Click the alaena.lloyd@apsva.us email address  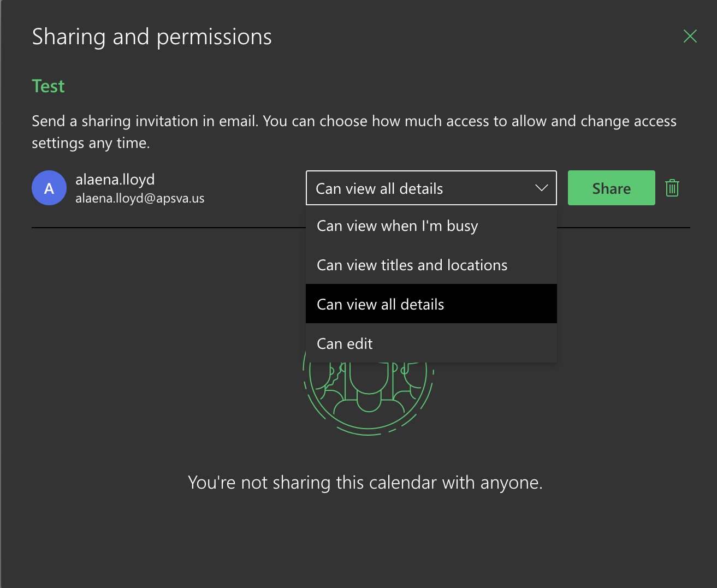point(140,198)
